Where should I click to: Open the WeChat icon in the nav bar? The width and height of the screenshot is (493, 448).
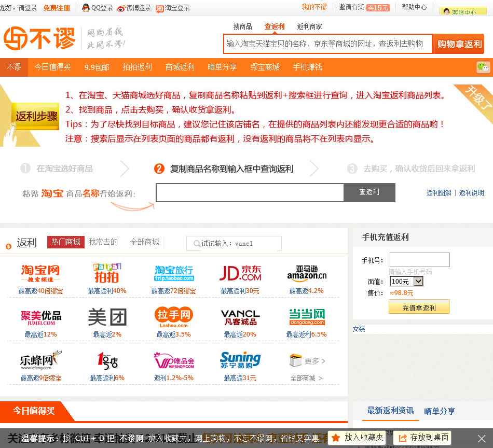click(x=483, y=67)
